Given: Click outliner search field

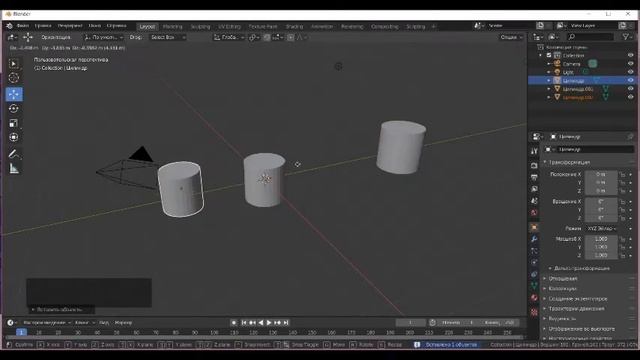Looking at the screenshot, I should 590,37.
